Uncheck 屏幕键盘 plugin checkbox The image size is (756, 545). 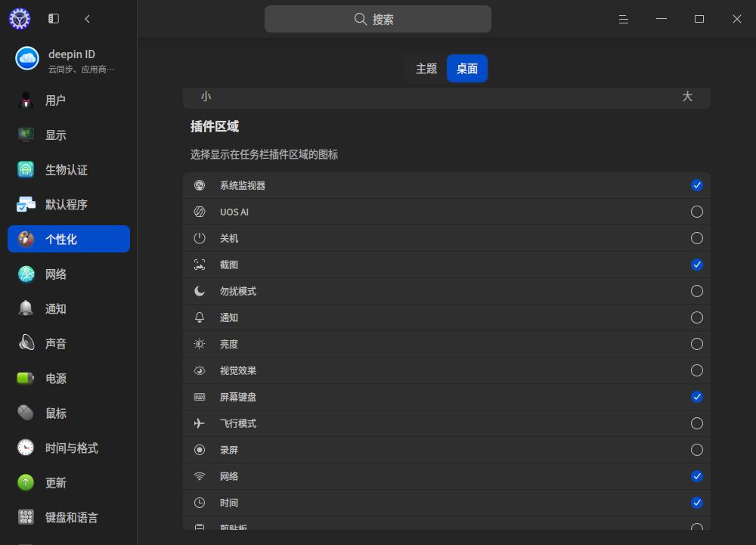697,397
